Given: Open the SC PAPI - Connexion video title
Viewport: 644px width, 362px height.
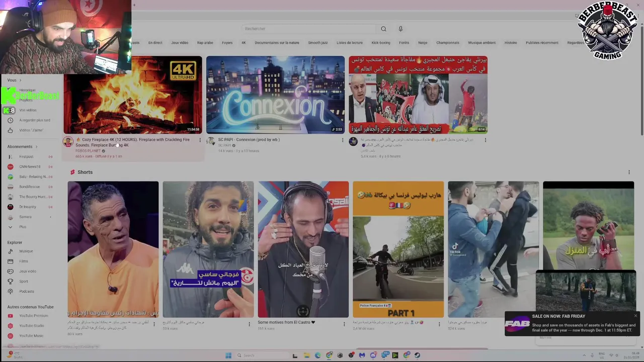Looking at the screenshot, I should (x=249, y=140).
